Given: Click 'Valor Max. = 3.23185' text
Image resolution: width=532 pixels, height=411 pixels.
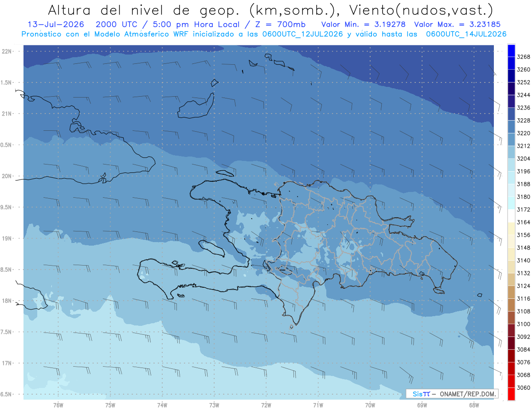Looking at the screenshot, I should [458, 24].
